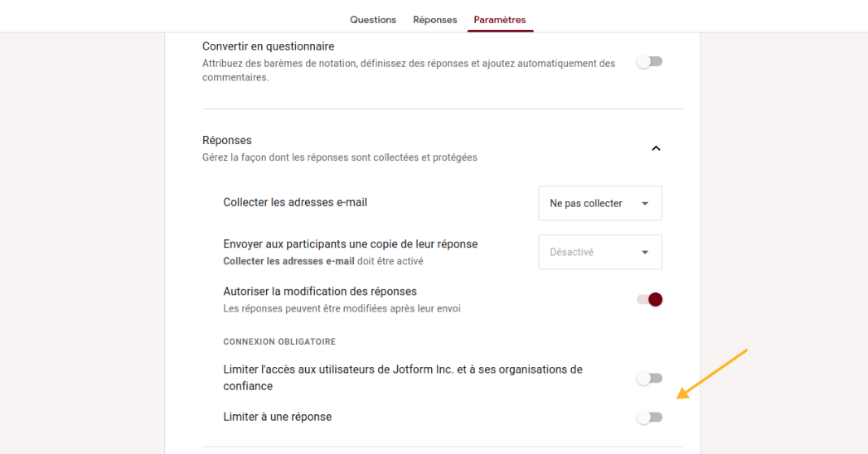The image size is (868, 454).
Task: Click the bold 'Collecter les adresses e-mail' note
Action: click(289, 261)
